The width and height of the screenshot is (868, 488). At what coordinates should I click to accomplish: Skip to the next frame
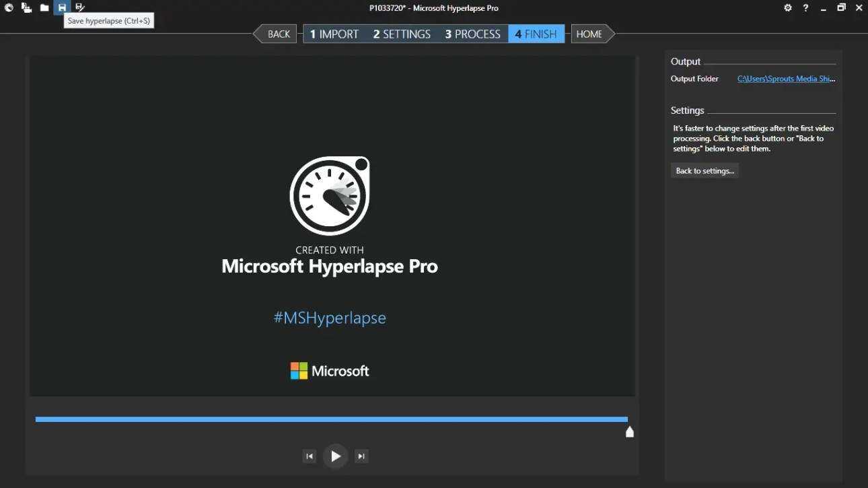[x=361, y=456]
